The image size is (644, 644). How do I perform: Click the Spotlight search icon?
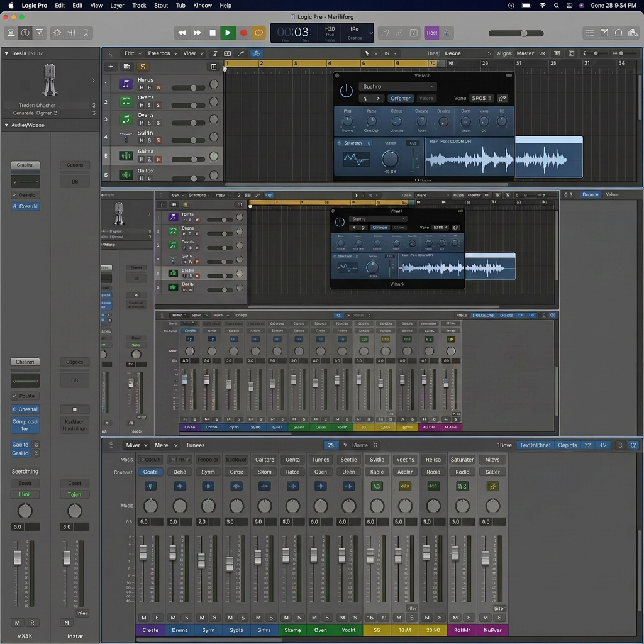[x=556, y=5]
